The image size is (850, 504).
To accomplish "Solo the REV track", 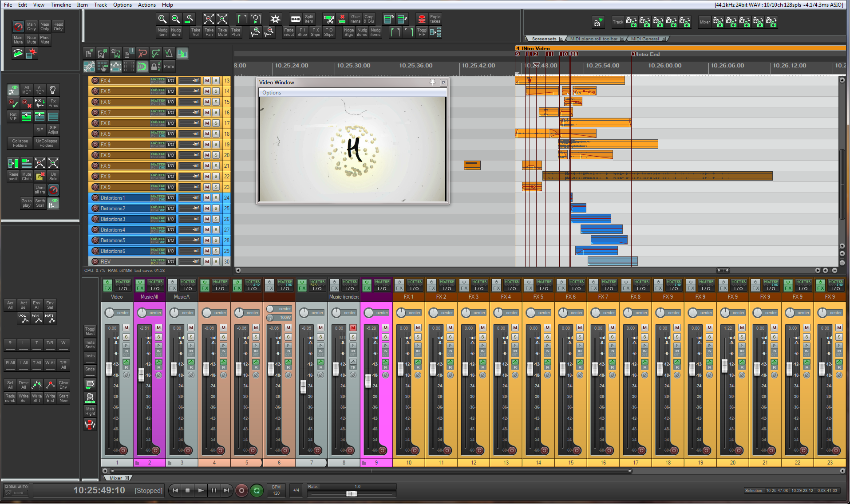I will click(216, 261).
